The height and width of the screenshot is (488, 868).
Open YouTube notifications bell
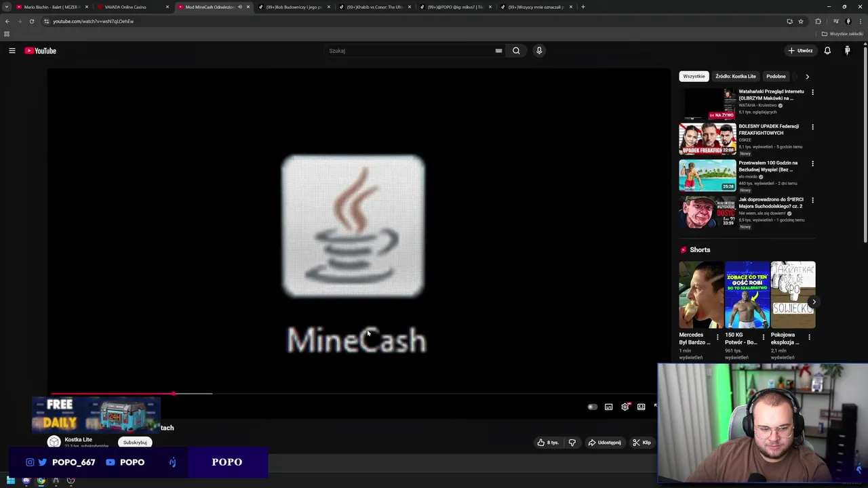827,51
